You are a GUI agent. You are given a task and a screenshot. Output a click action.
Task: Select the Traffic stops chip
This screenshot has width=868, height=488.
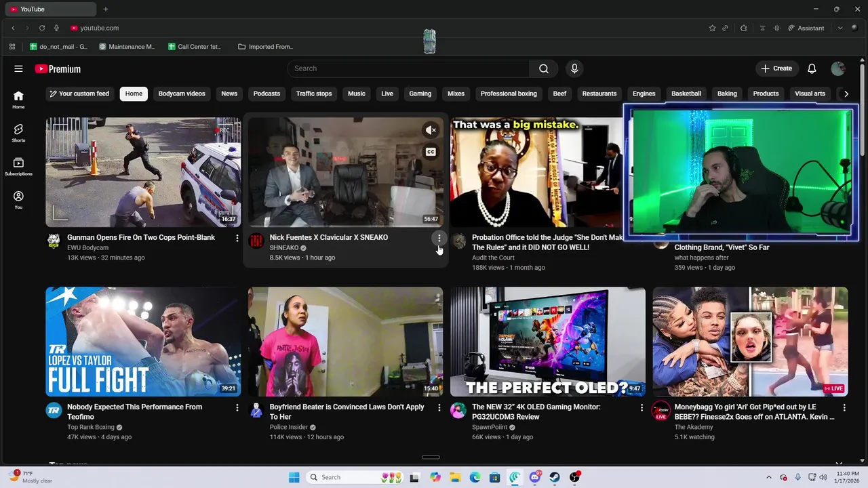click(314, 94)
